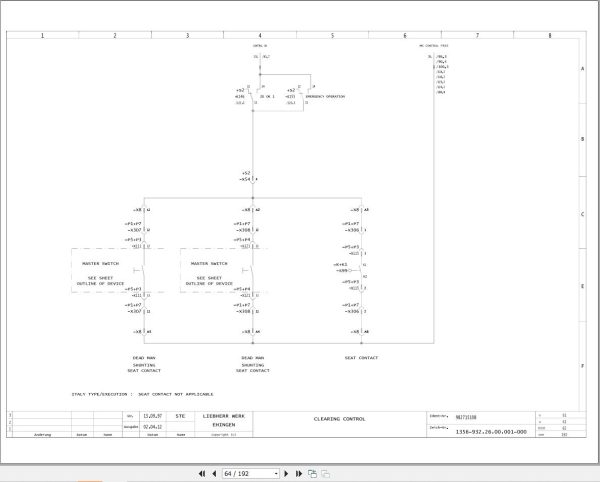Click the STE name in title block

[180, 416]
